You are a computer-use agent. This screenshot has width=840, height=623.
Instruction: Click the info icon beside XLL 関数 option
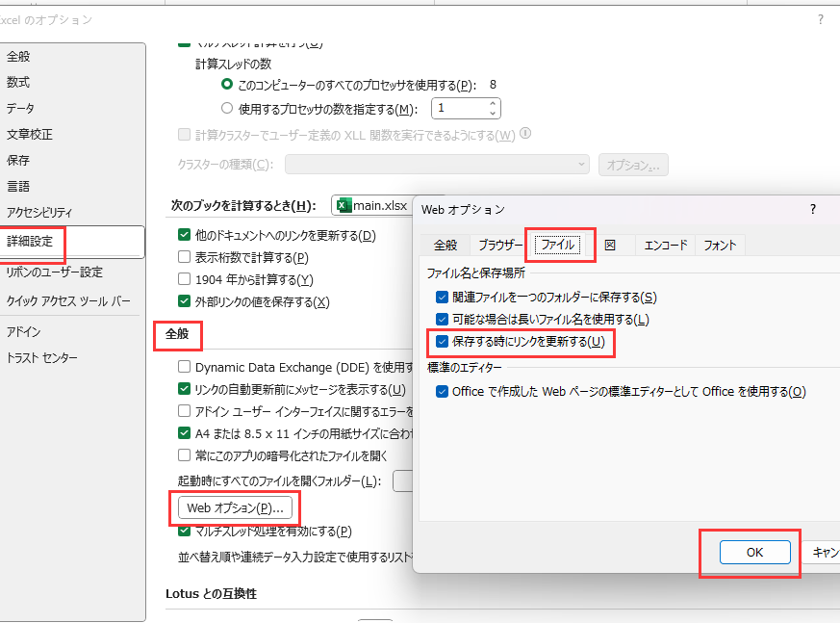click(x=526, y=134)
